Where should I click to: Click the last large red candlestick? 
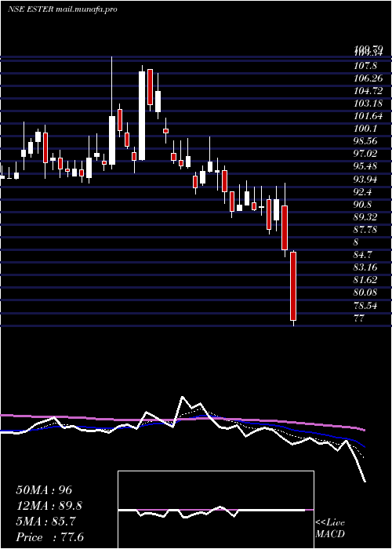click(293, 286)
